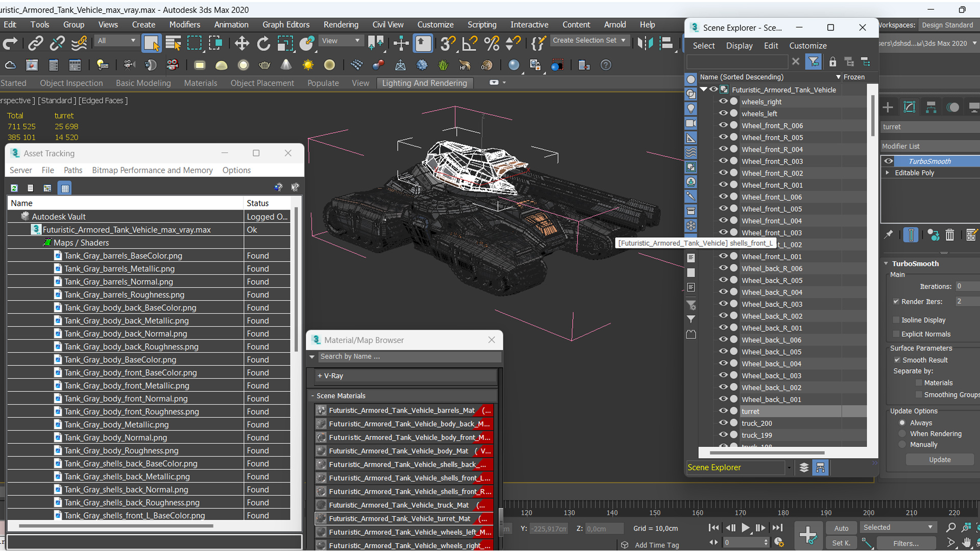Click the Filters... button

pyautogui.click(x=906, y=543)
